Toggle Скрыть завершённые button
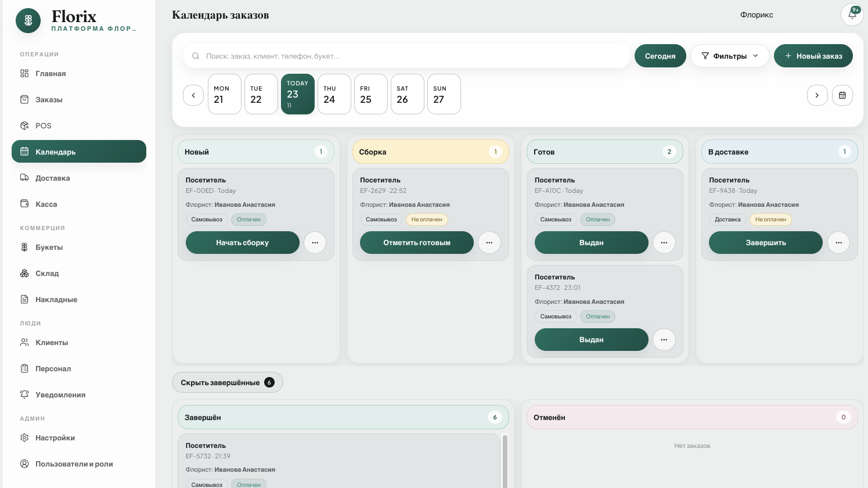Screen dimensions: 868x488 pos(228,382)
